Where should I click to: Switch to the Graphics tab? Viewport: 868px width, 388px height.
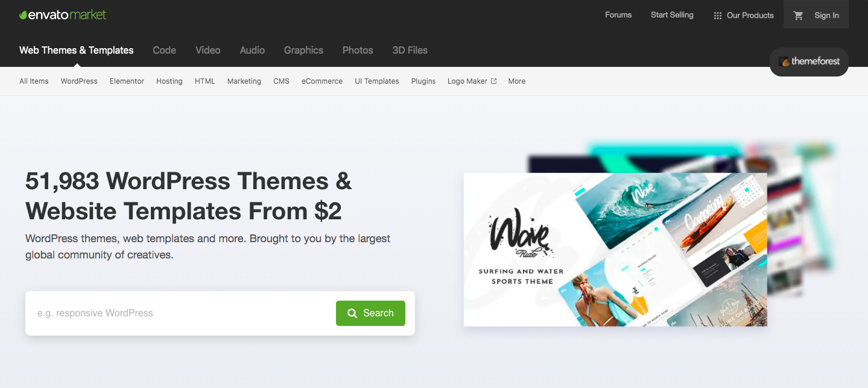coord(303,50)
